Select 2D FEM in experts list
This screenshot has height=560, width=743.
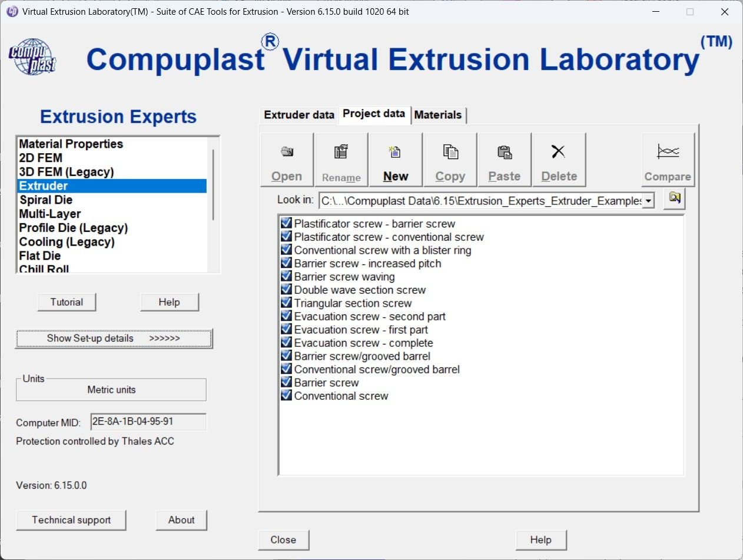click(112, 158)
